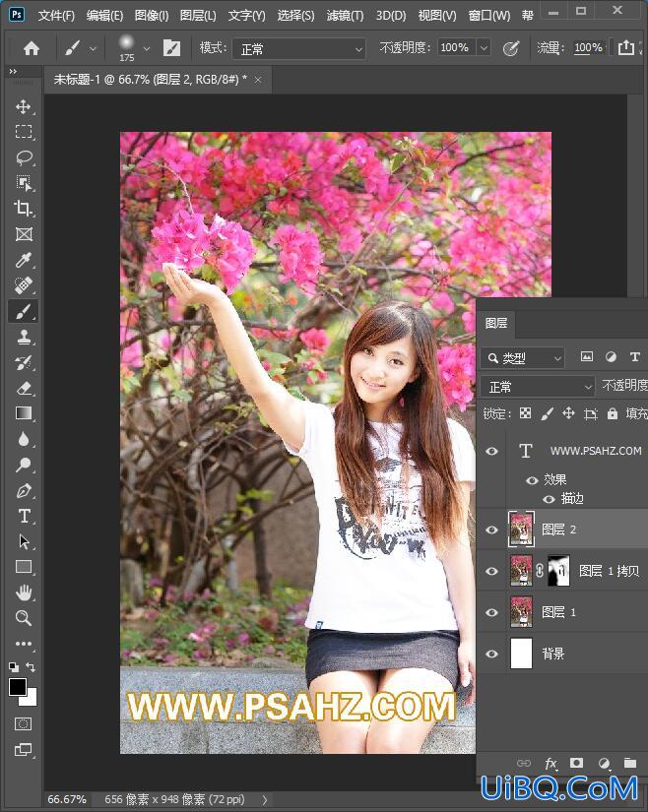
Task: Open the tool preset picker dropdown
Action: pyautogui.click(x=93, y=48)
